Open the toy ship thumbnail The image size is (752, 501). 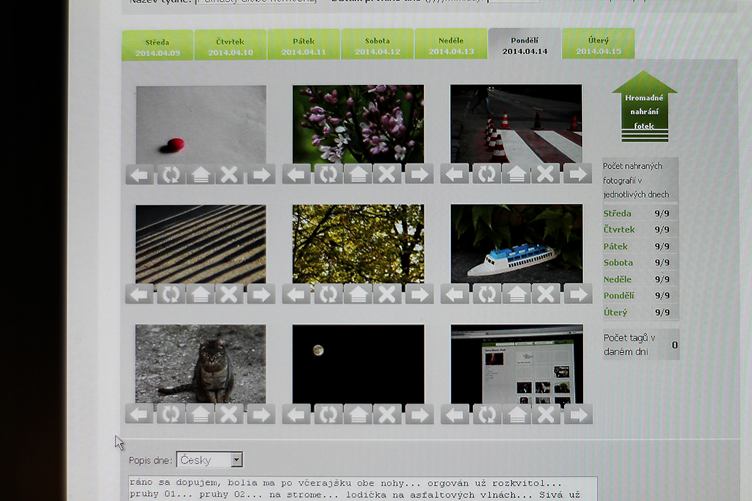click(x=517, y=244)
